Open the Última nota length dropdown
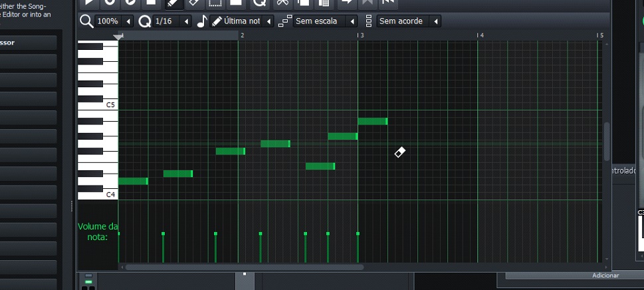This screenshot has height=290, width=644. point(269,21)
